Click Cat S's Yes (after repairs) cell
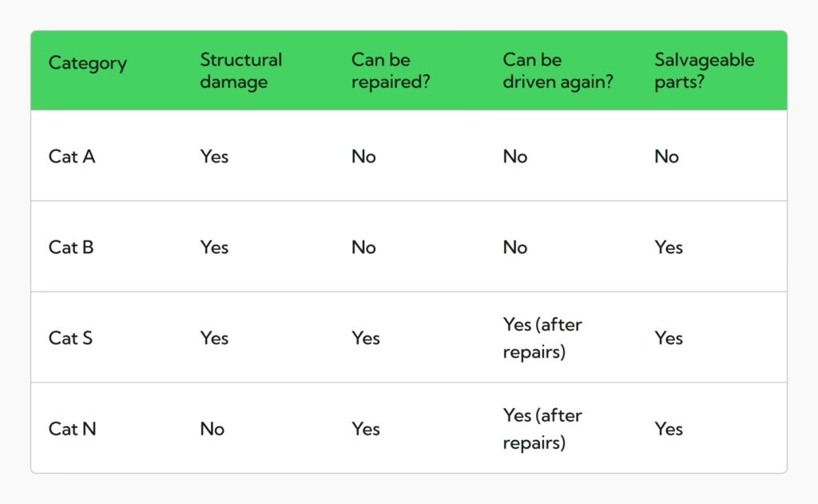818x504 pixels. point(542,338)
